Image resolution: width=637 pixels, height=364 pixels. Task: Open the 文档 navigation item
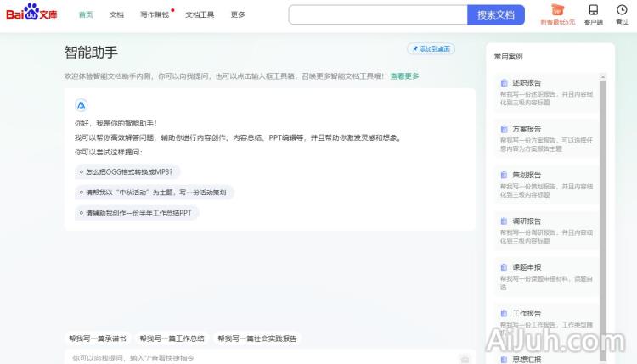116,14
